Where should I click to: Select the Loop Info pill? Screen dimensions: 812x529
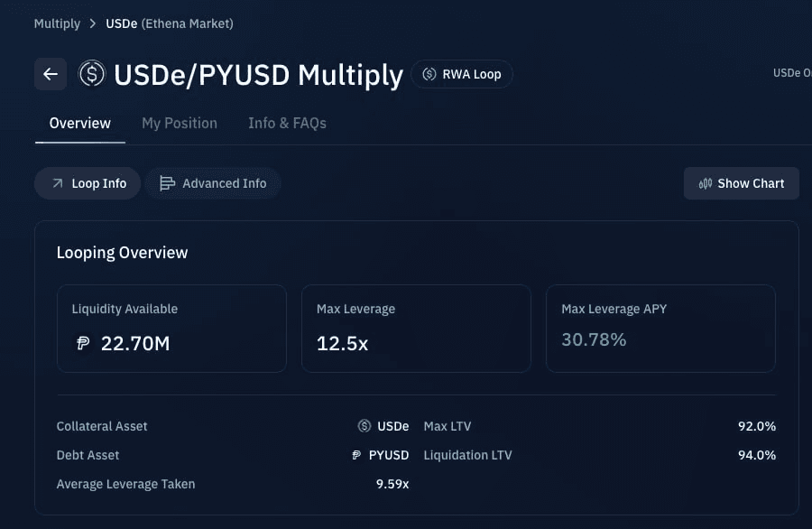click(88, 183)
